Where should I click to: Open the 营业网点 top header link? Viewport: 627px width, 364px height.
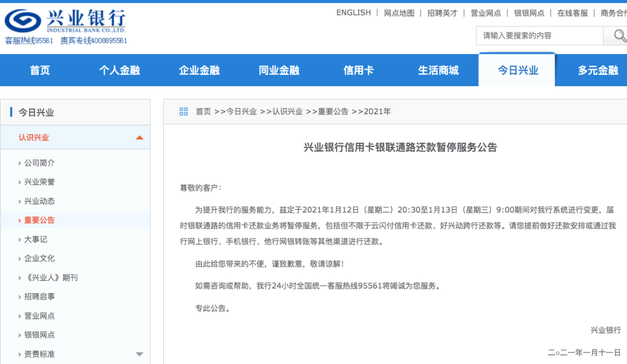(x=486, y=13)
